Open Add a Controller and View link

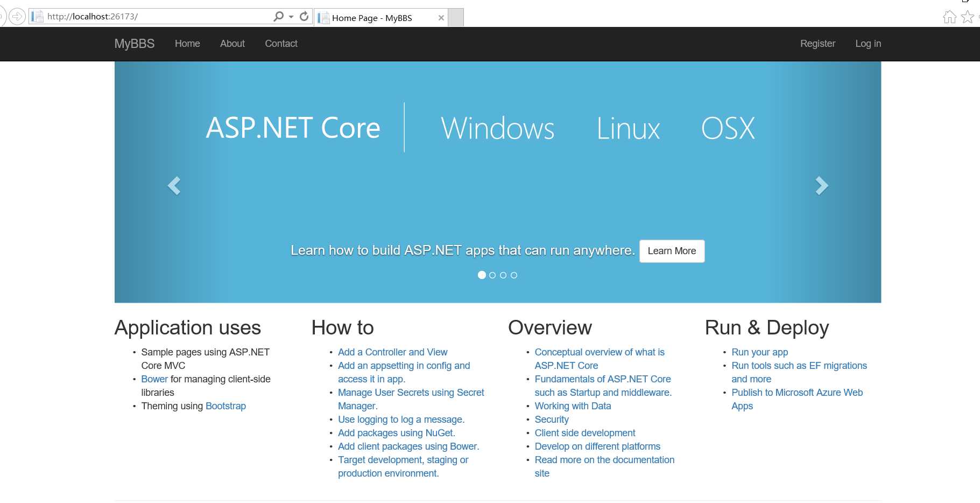(392, 352)
